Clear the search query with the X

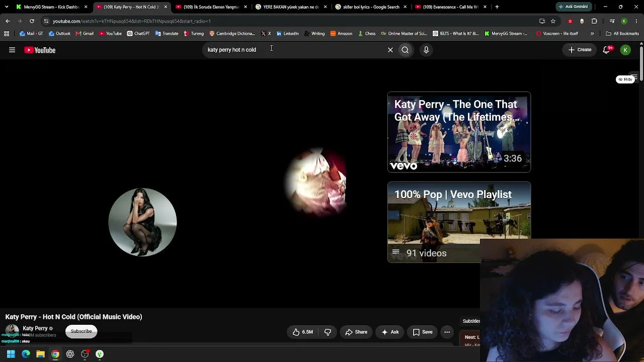390,50
